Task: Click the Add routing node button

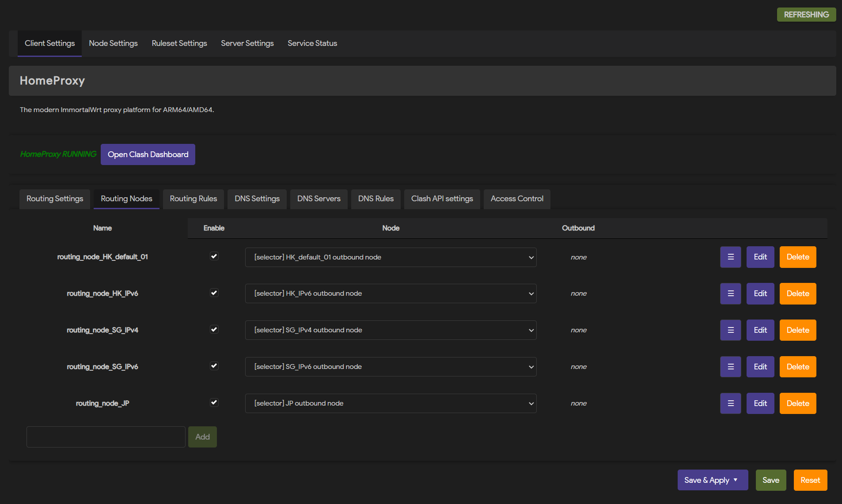Action: pos(202,437)
